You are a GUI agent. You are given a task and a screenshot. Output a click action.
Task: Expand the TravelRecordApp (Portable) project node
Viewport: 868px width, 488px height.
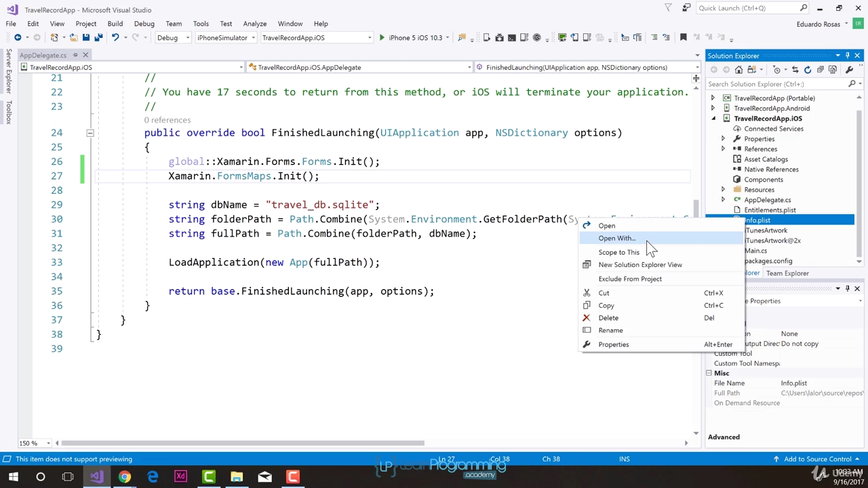(713, 98)
